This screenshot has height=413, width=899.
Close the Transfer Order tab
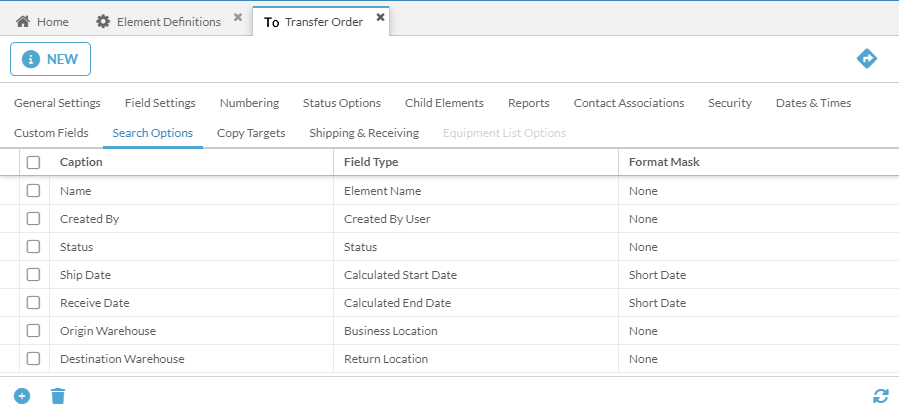coord(380,17)
